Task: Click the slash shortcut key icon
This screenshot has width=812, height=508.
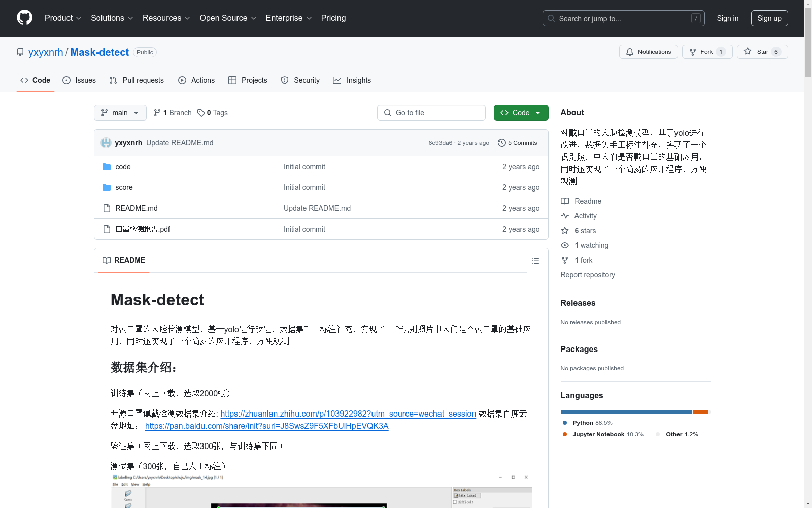Action: click(696, 18)
